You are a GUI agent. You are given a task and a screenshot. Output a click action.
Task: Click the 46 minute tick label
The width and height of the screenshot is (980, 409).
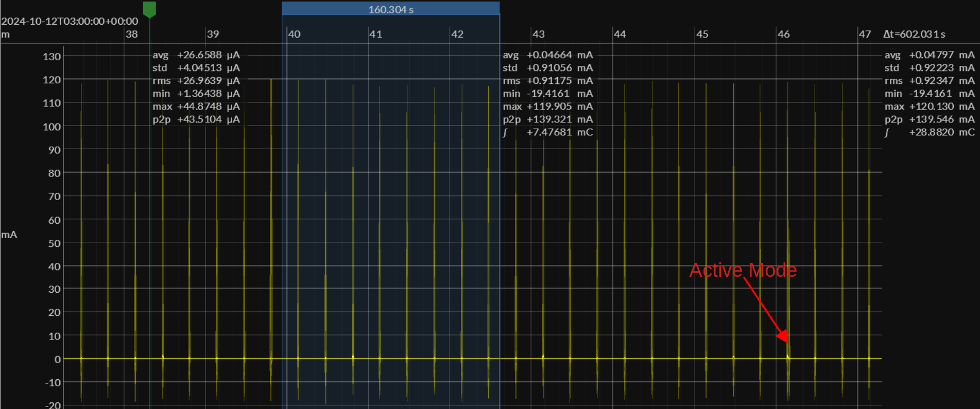tap(783, 34)
